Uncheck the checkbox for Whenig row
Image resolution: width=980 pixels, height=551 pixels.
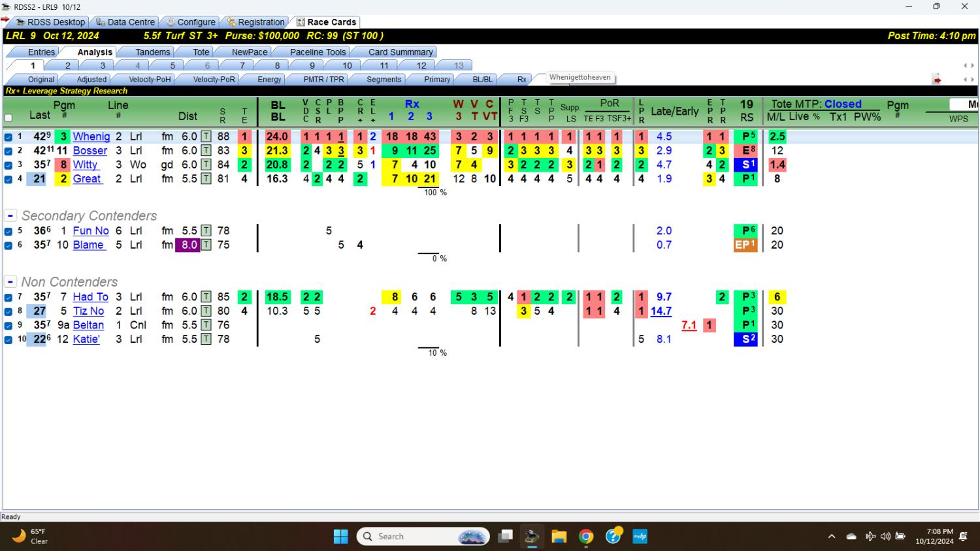click(8, 137)
